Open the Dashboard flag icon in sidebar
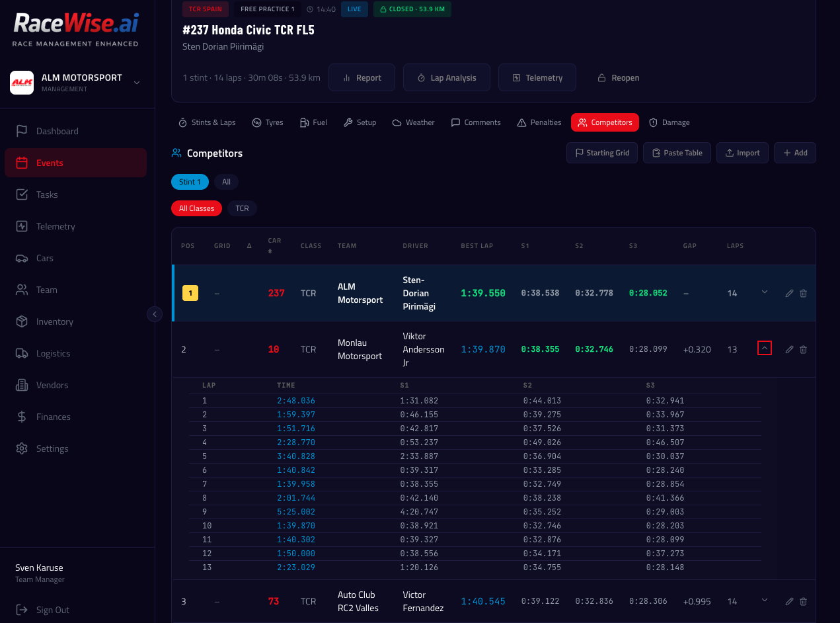 (22, 131)
